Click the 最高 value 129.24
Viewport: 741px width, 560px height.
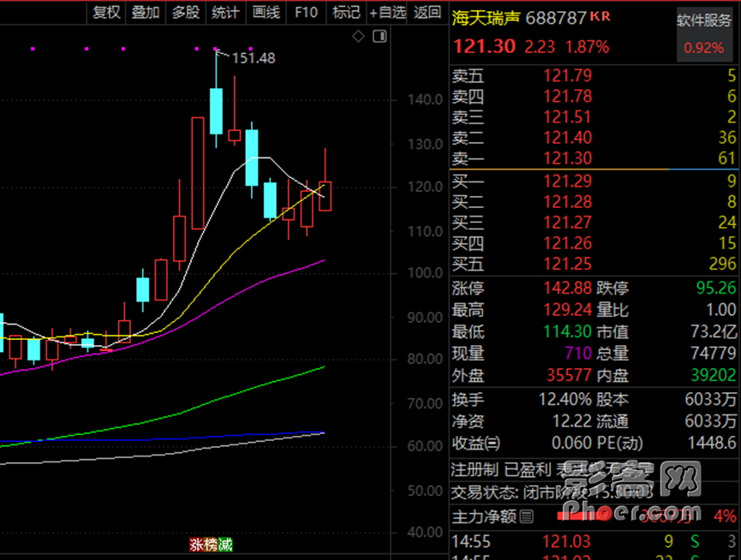point(567,310)
